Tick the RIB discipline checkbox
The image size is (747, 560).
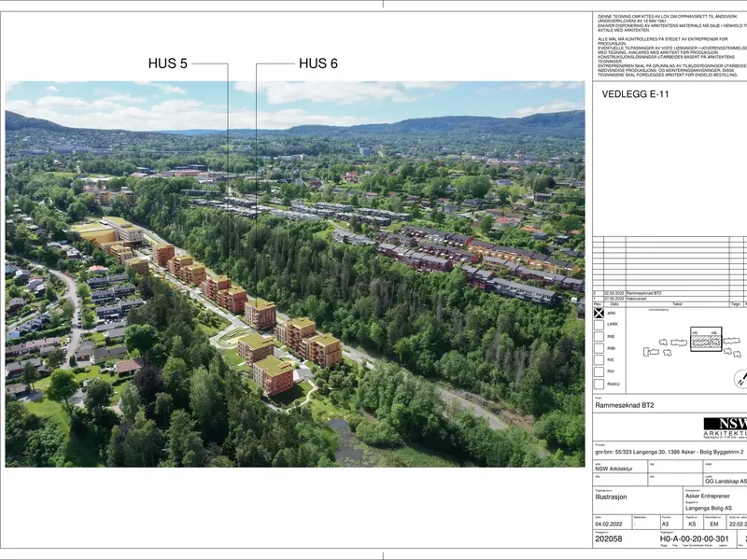pyautogui.click(x=599, y=337)
